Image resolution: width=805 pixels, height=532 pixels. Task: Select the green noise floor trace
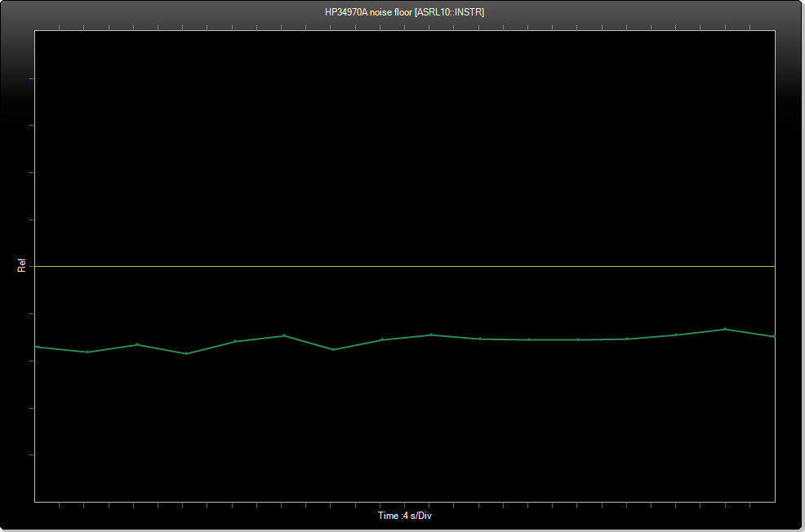coord(405,338)
